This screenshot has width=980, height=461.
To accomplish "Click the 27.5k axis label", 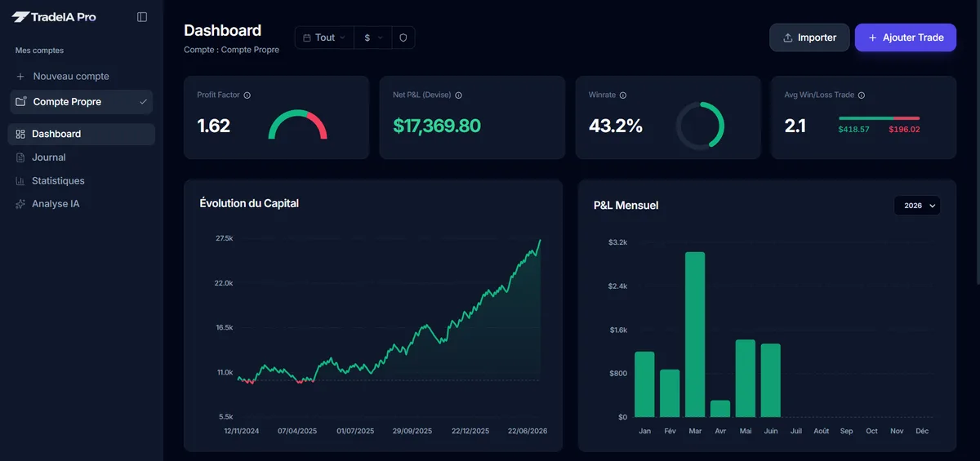I will (x=225, y=238).
